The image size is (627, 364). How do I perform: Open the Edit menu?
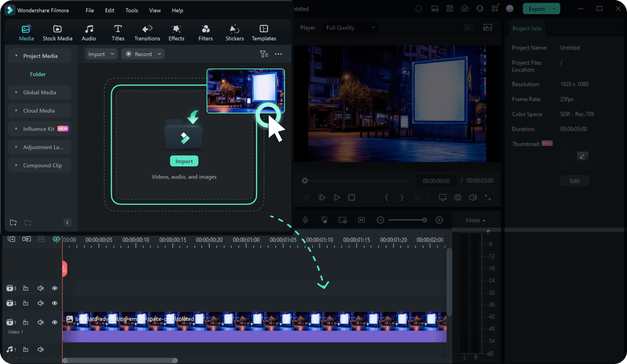[110, 10]
